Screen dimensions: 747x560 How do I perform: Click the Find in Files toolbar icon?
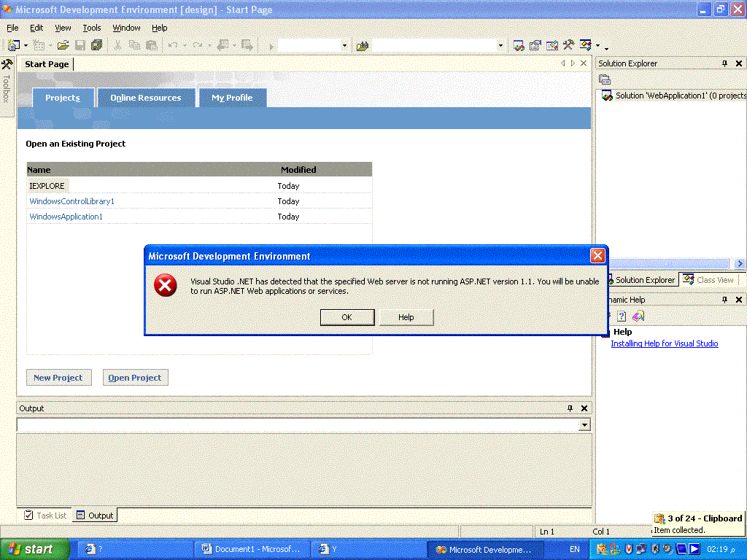click(363, 46)
